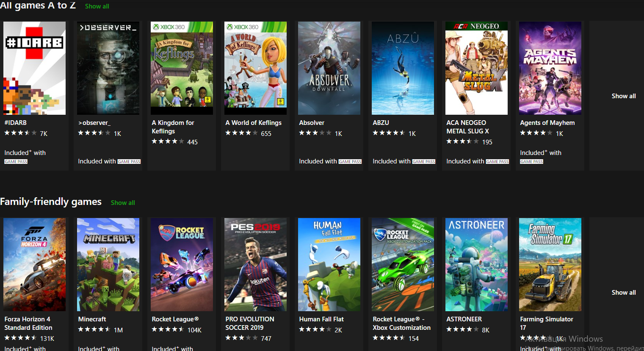The height and width of the screenshot is (351, 644).
Task: Click the Rocket League® title text
Action: [x=175, y=319]
